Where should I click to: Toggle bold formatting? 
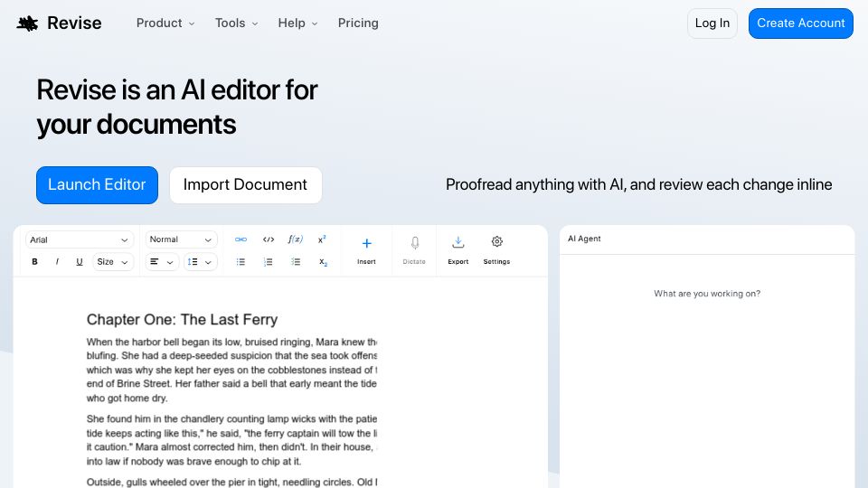tap(35, 262)
